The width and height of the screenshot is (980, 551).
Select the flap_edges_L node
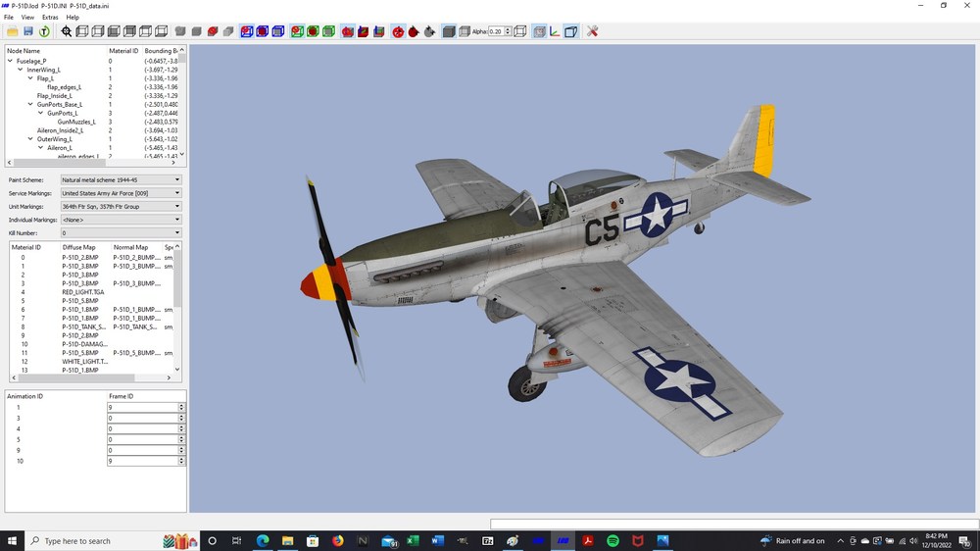65,87
